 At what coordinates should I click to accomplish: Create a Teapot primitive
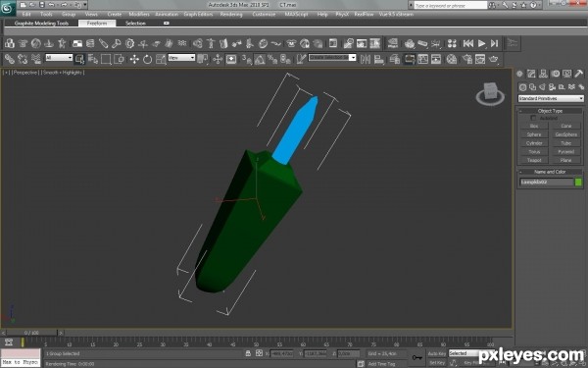pyautogui.click(x=534, y=160)
